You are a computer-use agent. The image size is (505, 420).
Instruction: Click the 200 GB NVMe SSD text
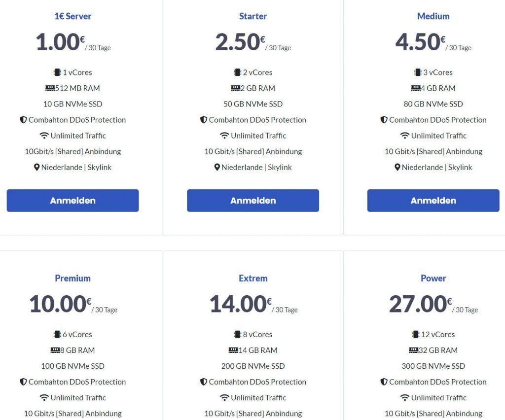click(x=253, y=366)
